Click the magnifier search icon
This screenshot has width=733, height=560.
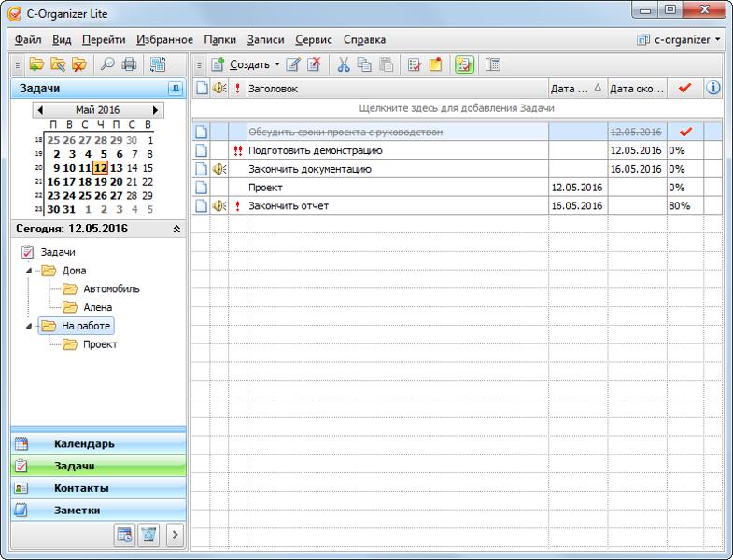coord(107,64)
